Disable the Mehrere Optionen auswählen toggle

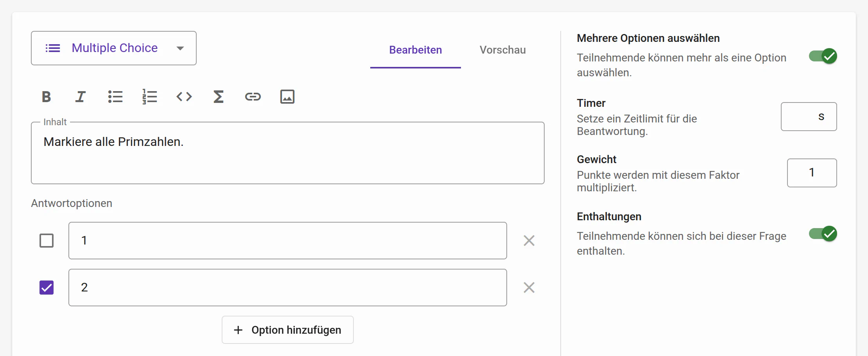coord(823,56)
